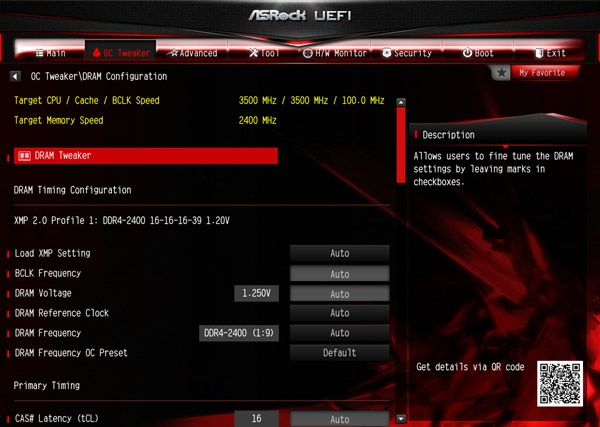Click the DRAM Timing Configuration heading
The image size is (600, 427).
click(x=72, y=190)
